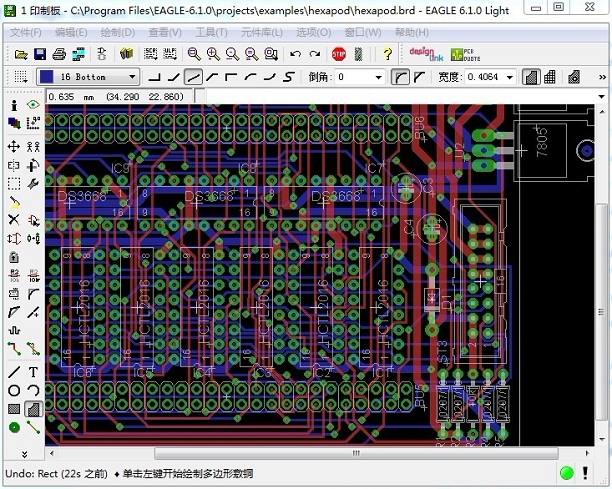Click the horizontal scrollbar thumb

pos(356,453)
